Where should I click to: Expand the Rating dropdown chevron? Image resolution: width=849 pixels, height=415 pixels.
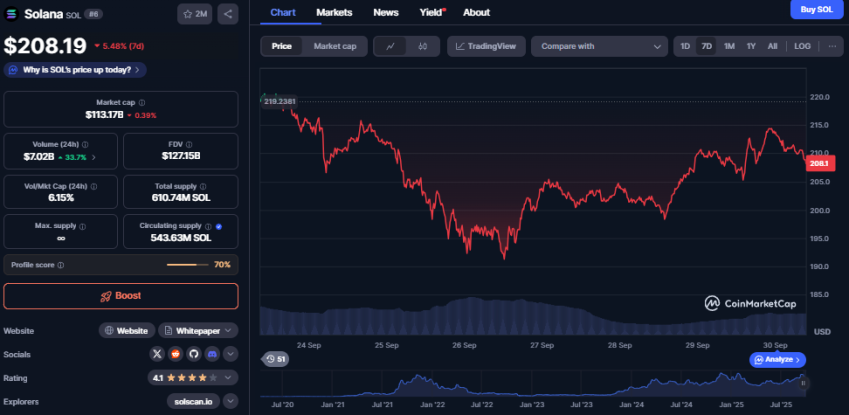(x=230, y=378)
